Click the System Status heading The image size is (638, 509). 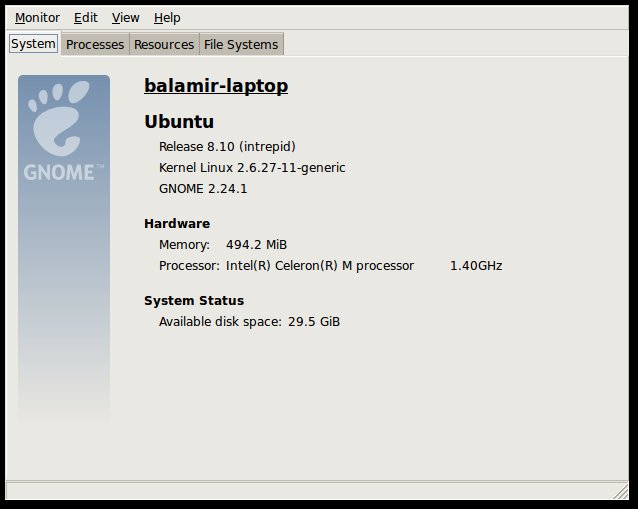pyautogui.click(x=194, y=301)
